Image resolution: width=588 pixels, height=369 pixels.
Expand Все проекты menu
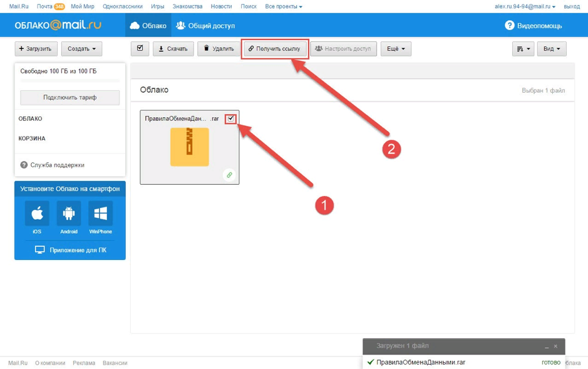(x=284, y=6)
